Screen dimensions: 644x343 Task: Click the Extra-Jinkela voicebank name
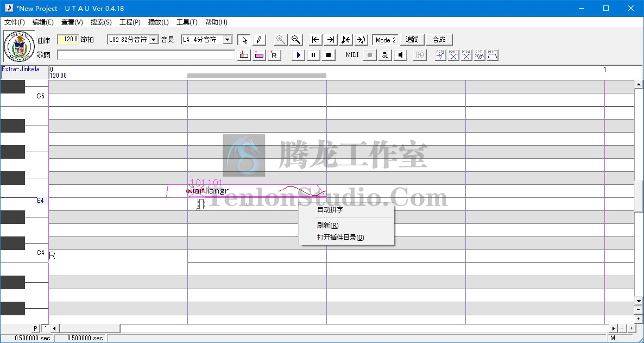21,69
